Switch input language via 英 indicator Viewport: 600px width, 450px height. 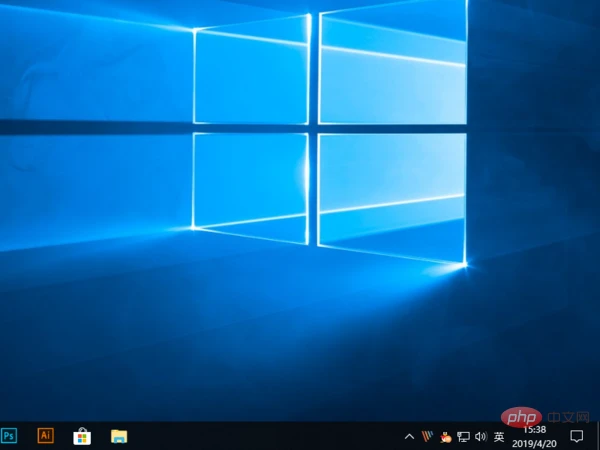tap(499, 437)
